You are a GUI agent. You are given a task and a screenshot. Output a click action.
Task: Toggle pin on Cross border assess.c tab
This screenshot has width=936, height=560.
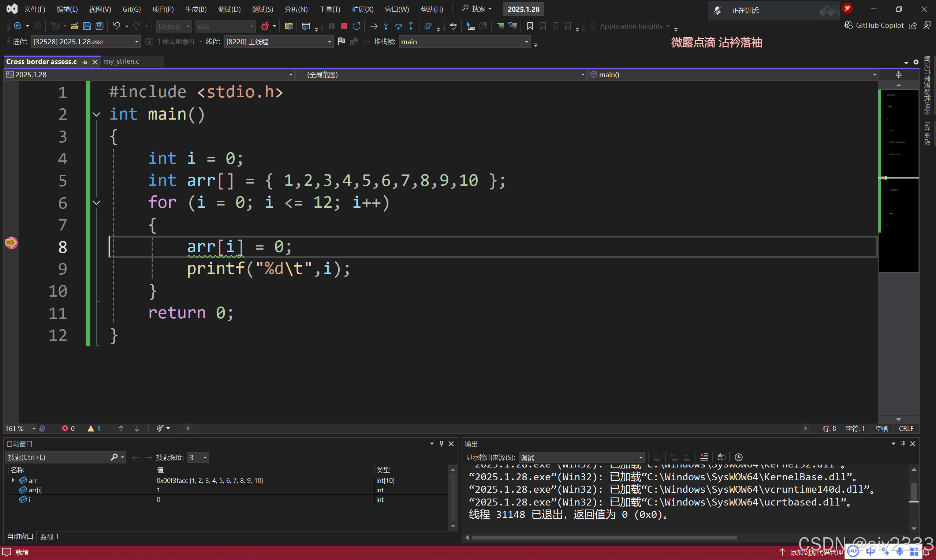(x=85, y=62)
